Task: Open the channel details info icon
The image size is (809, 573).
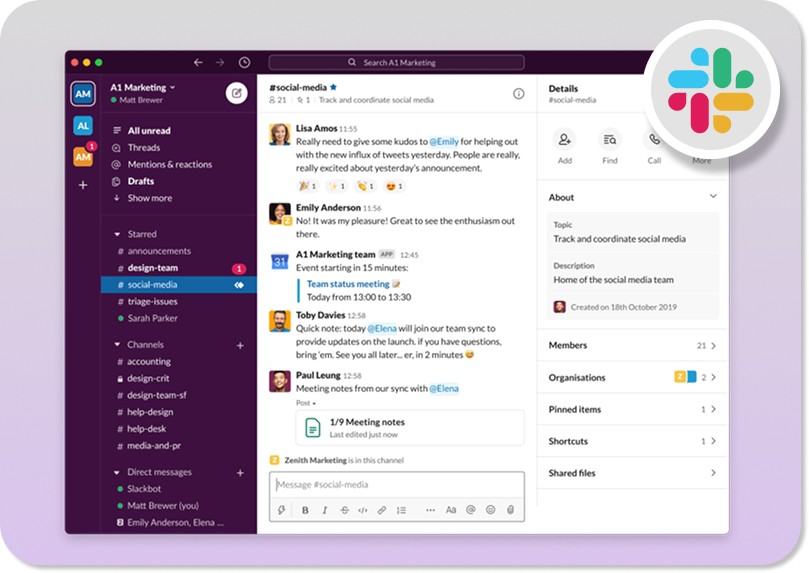Action: coord(519,93)
